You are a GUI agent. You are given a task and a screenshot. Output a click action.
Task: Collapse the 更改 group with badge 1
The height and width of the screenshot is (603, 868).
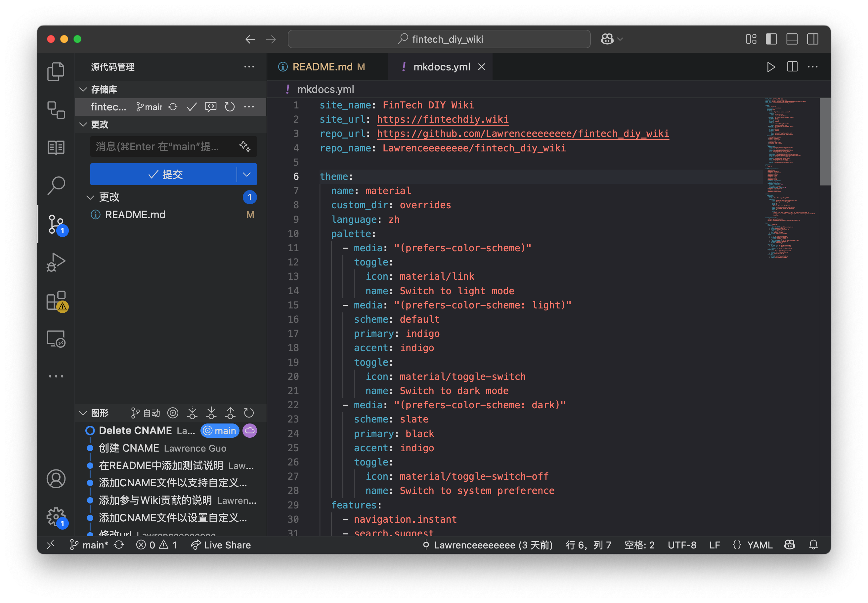(171, 197)
